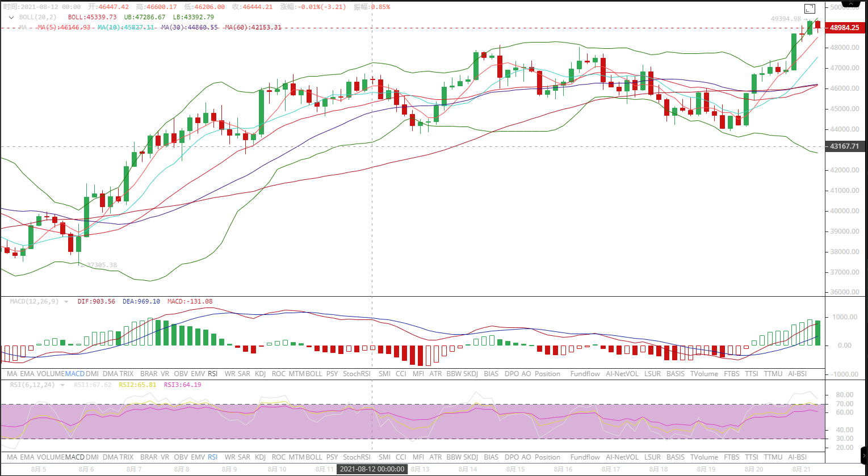Choose EMV in the bottom indicator row

198,457
